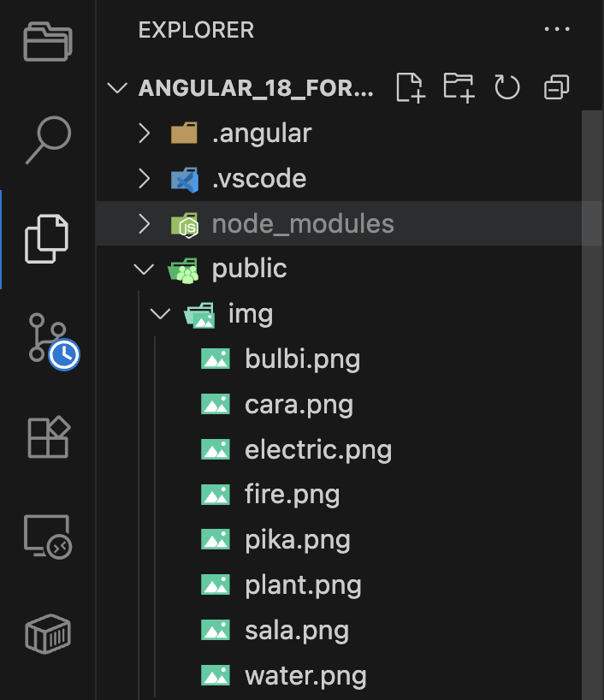Open the Explorer Views and More Actions menu

point(556,30)
